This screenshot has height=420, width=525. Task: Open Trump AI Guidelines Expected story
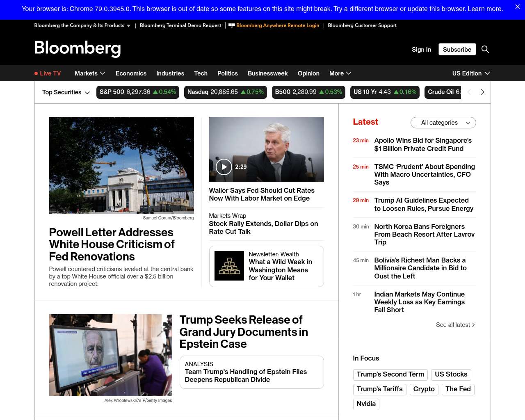[x=424, y=204]
